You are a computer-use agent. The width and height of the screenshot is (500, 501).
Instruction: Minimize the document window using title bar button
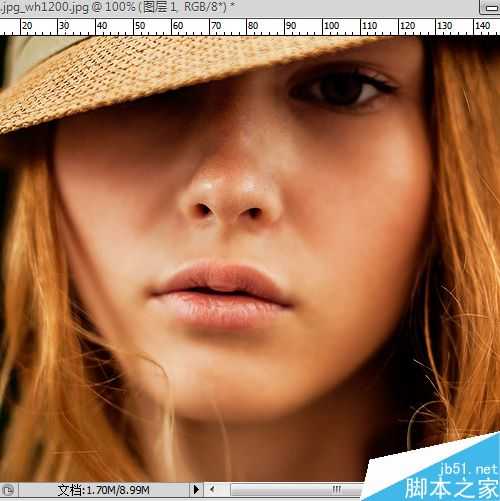click(490, 8)
